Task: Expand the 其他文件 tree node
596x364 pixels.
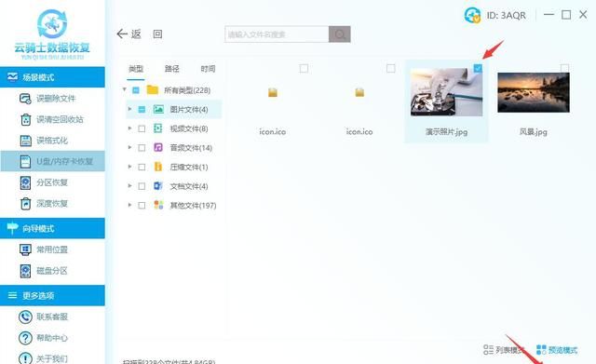Action: 129,205
